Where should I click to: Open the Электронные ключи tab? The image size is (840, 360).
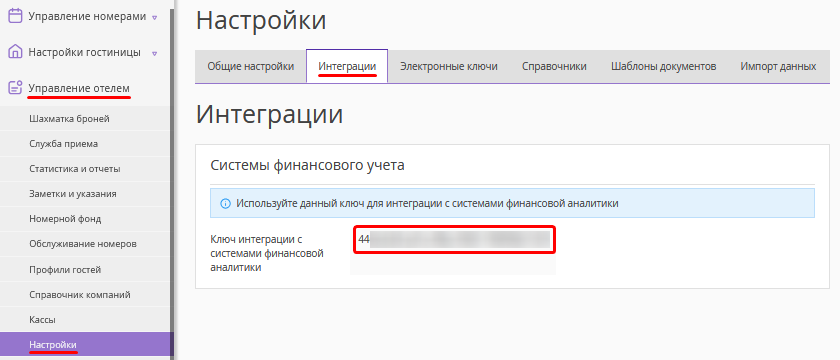(x=449, y=66)
